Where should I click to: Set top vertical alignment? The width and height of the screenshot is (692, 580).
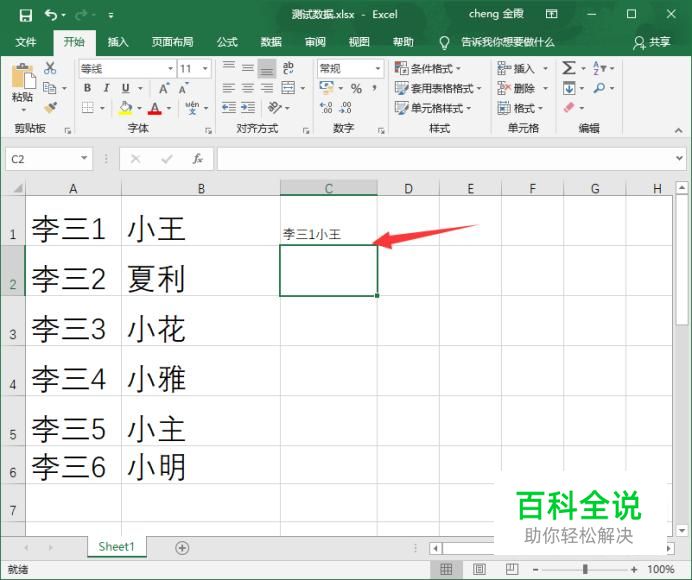(229, 68)
